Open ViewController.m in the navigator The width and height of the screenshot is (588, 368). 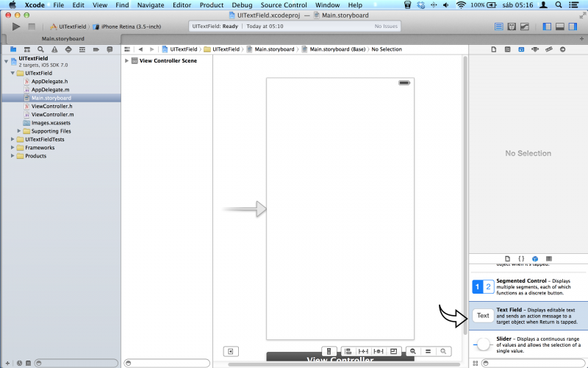pos(52,115)
